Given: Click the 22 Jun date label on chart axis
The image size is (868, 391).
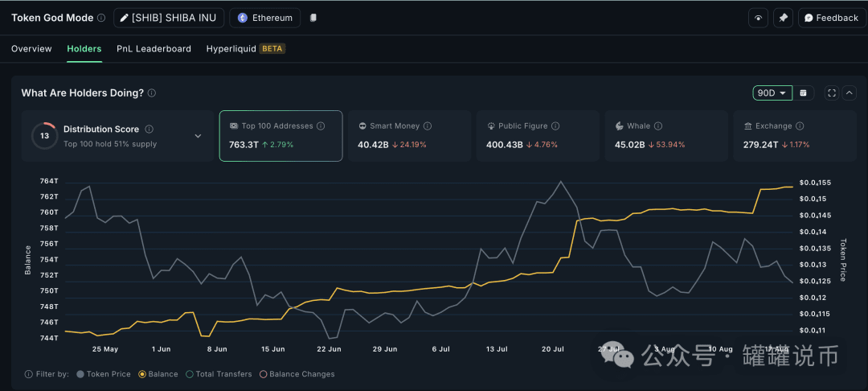Looking at the screenshot, I should point(329,349).
